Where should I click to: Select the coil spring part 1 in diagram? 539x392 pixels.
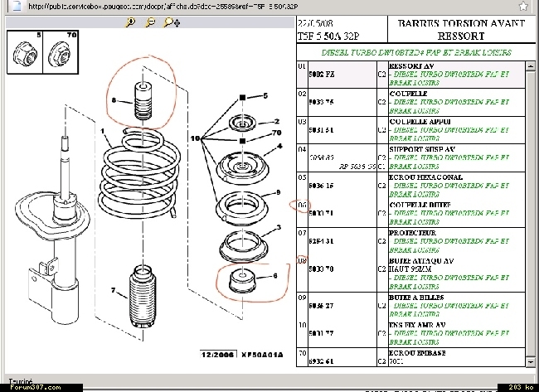pos(139,172)
